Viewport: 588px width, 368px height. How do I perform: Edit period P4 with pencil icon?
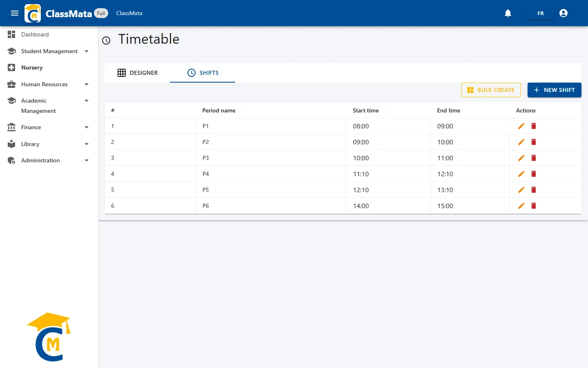point(521,174)
